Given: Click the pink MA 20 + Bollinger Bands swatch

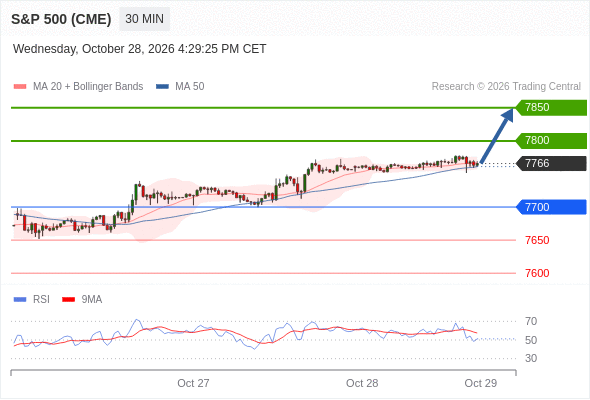Looking at the screenshot, I should (x=20, y=87).
